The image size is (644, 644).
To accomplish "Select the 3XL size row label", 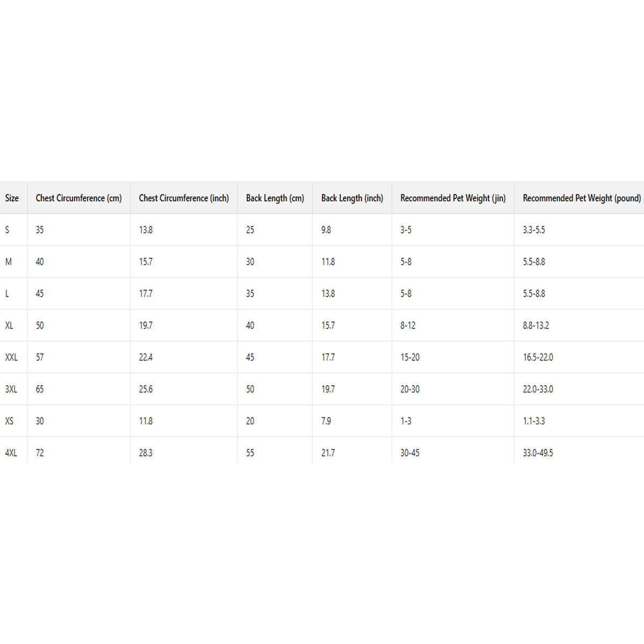I will coord(11,389).
